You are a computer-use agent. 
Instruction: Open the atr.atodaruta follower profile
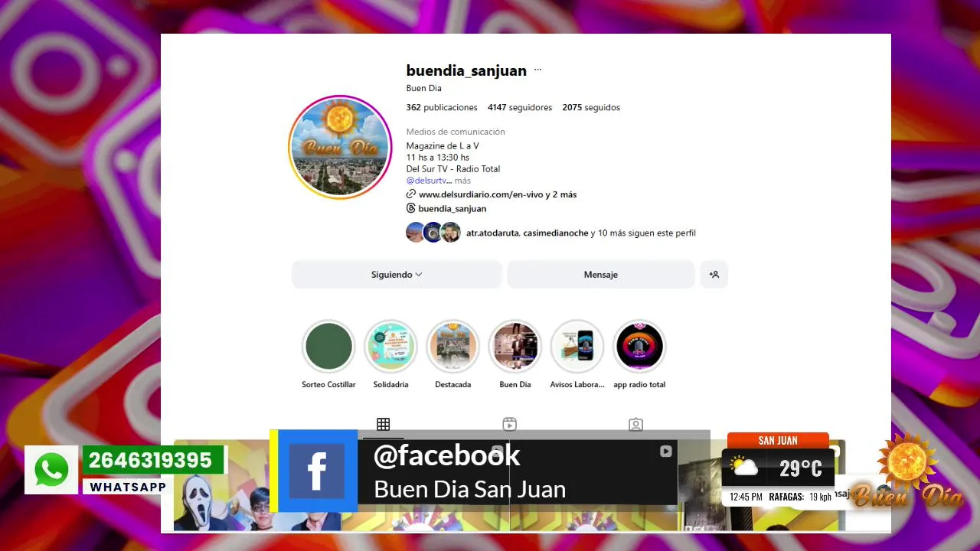click(493, 233)
